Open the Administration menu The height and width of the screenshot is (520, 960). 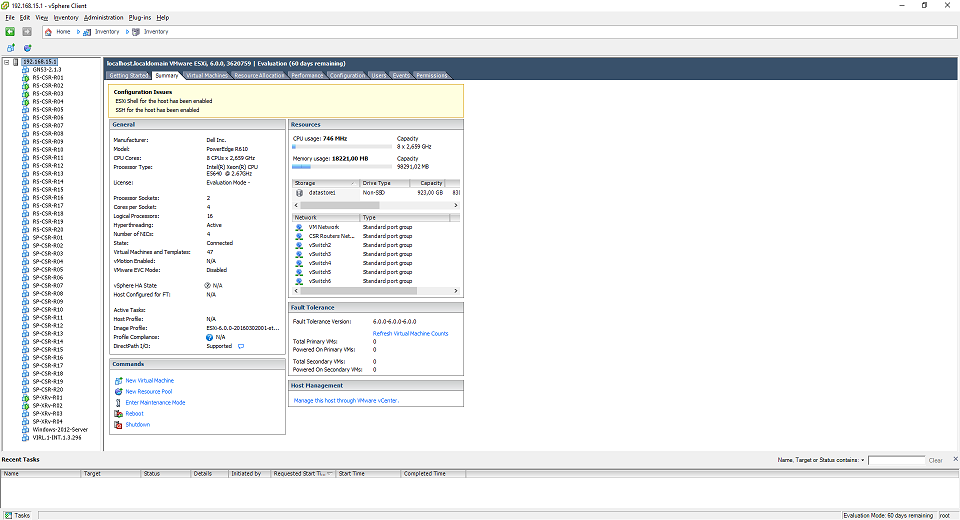pos(104,17)
